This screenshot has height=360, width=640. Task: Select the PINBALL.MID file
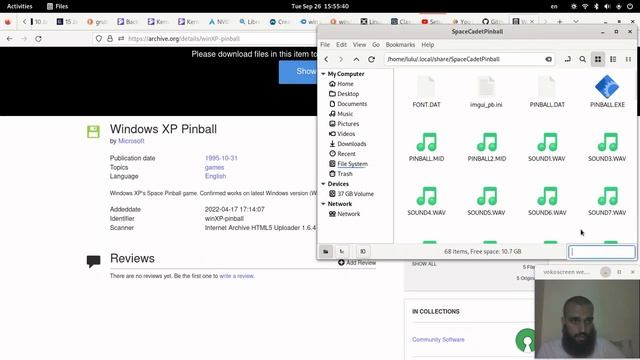pos(426,146)
